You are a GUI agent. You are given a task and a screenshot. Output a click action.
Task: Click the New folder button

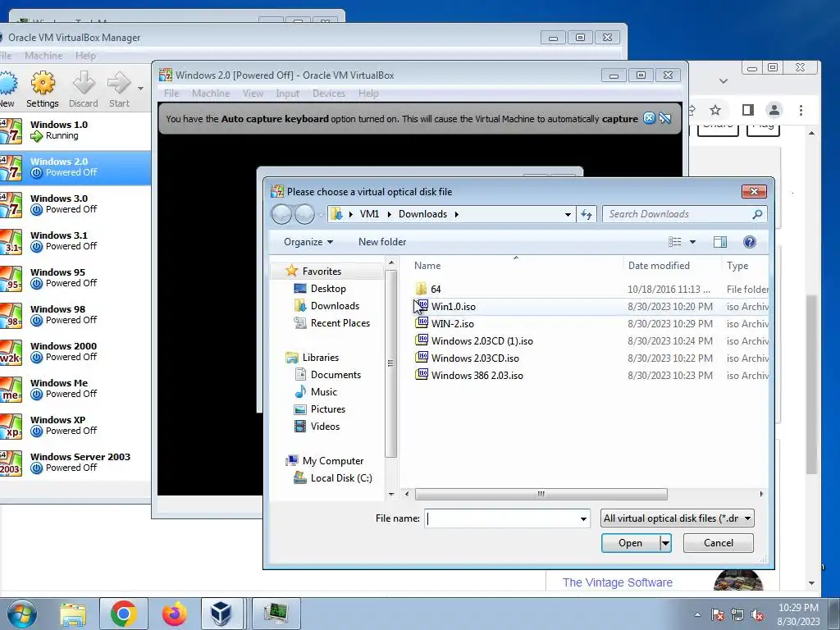point(382,242)
